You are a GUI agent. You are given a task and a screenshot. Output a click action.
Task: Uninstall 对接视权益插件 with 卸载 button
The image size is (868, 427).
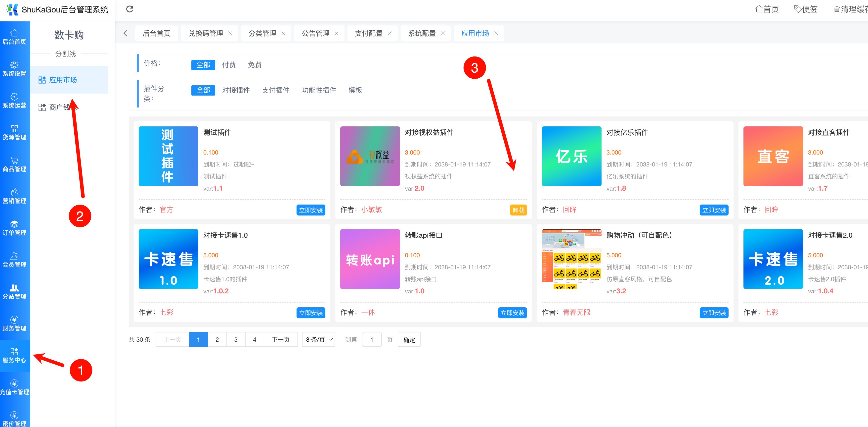(x=518, y=210)
